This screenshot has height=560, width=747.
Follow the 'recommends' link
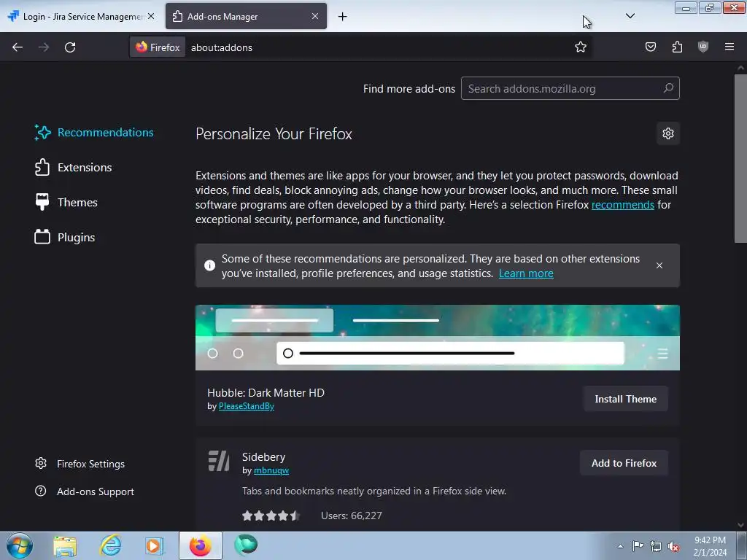[x=623, y=205]
